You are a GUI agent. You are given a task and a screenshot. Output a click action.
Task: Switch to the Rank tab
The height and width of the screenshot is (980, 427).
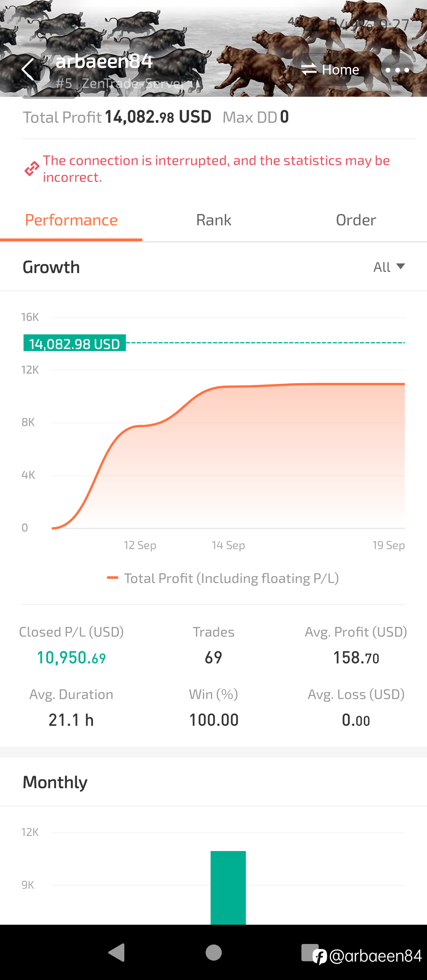tap(213, 220)
